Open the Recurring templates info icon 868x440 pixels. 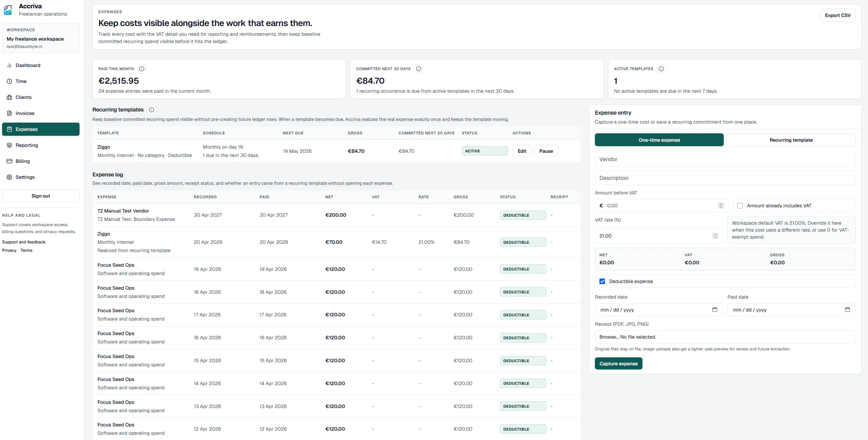point(152,110)
